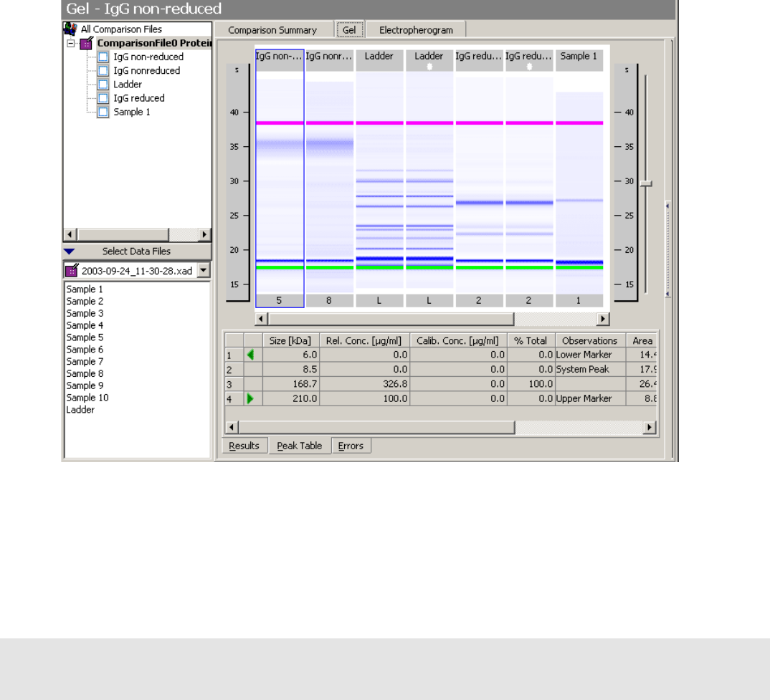Select the first IgG non-... gel lane
770x700 pixels.
280,178
